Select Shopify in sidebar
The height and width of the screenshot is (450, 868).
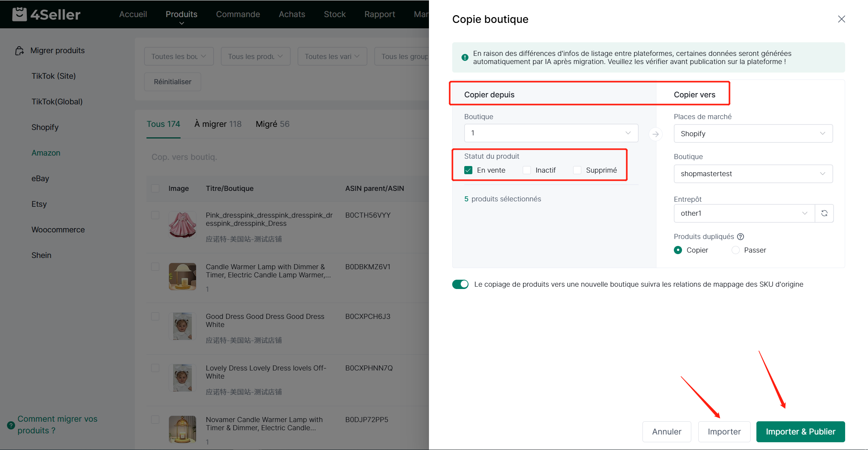point(45,127)
